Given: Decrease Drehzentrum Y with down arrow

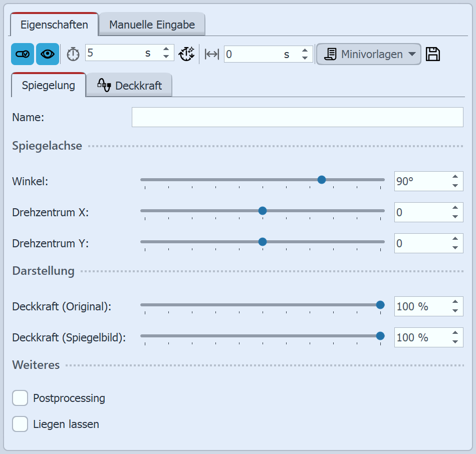Looking at the screenshot, I should coord(455,248).
